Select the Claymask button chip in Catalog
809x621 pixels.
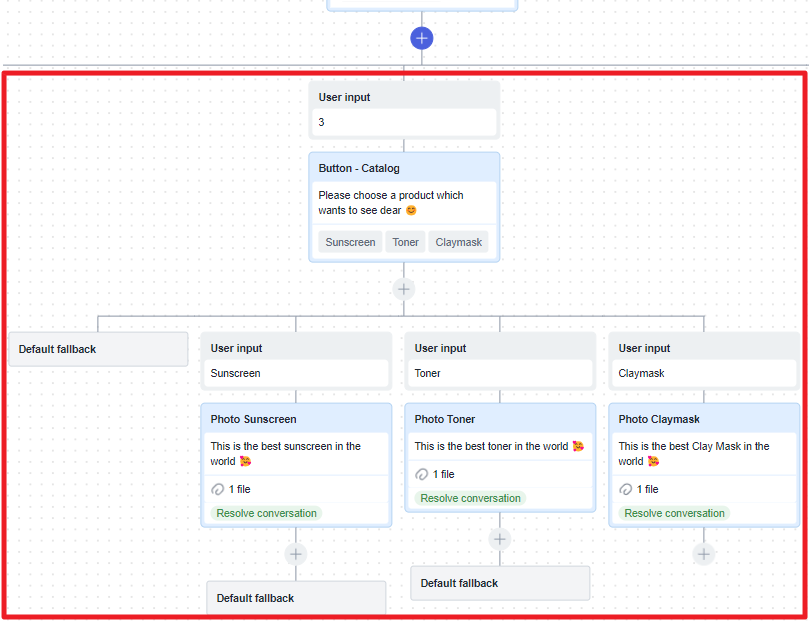click(x=458, y=242)
